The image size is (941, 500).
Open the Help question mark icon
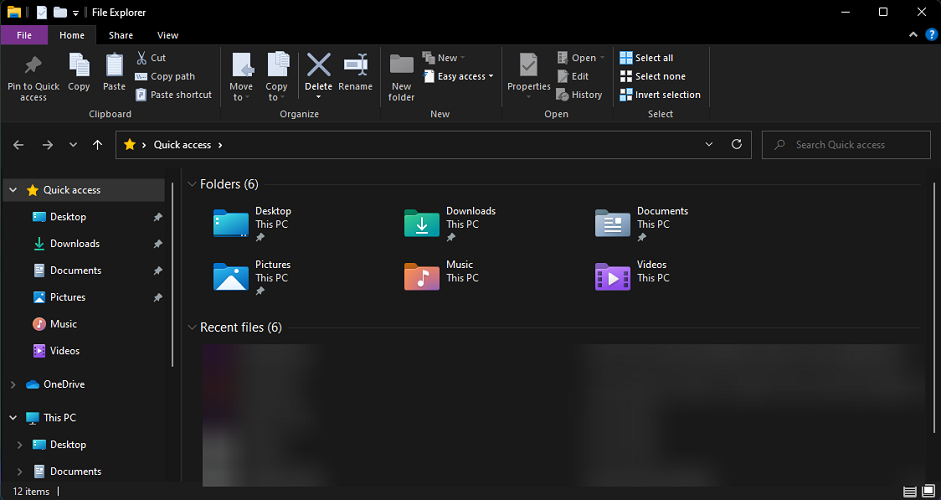[x=931, y=35]
